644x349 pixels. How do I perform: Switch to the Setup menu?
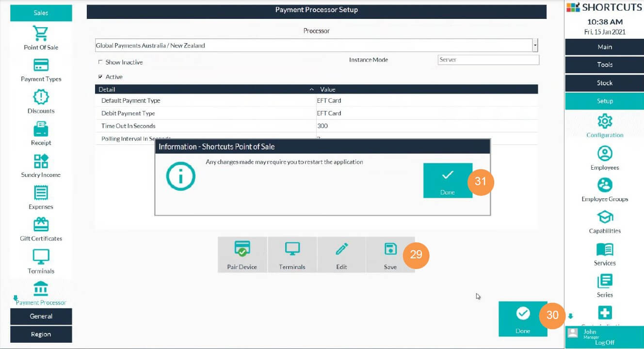click(x=604, y=101)
